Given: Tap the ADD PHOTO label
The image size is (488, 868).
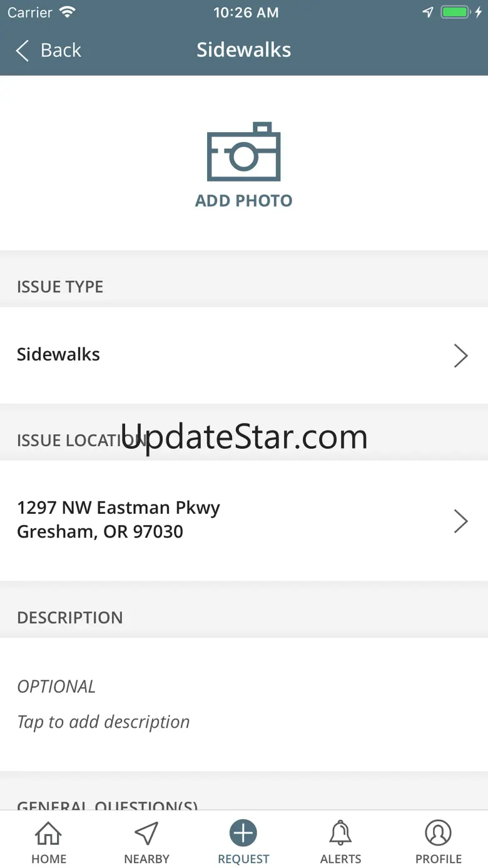Looking at the screenshot, I should [244, 201].
